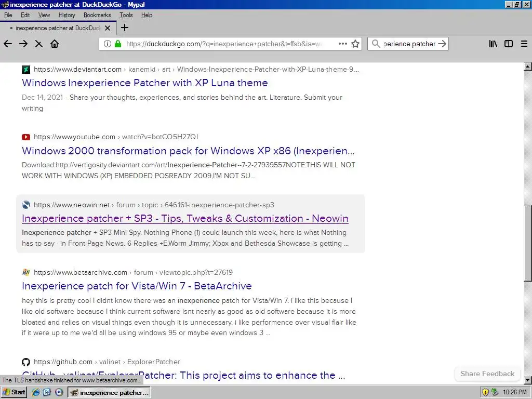Click the github.com valinet URL breadcrumb
The height and width of the screenshot is (399, 532).
click(107, 362)
